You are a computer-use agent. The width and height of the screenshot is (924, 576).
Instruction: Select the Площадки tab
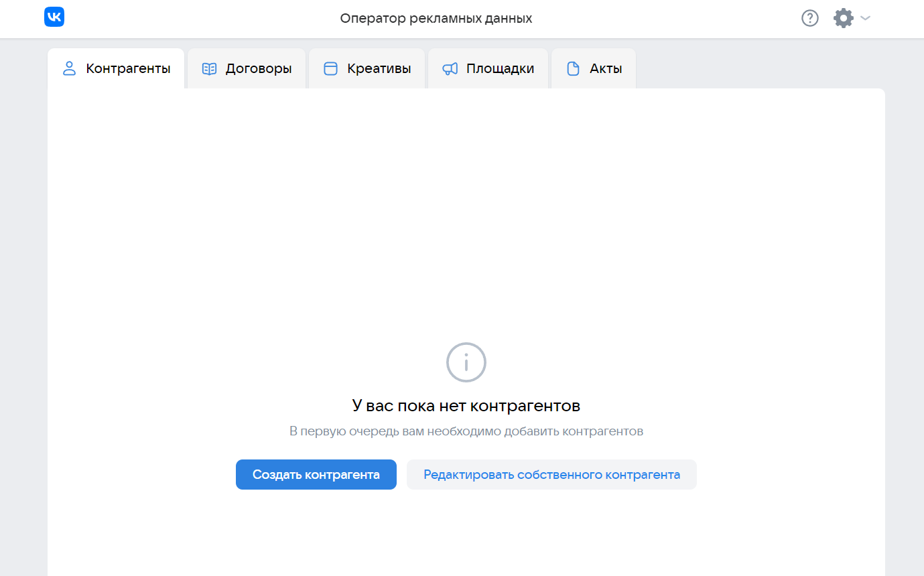488,68
